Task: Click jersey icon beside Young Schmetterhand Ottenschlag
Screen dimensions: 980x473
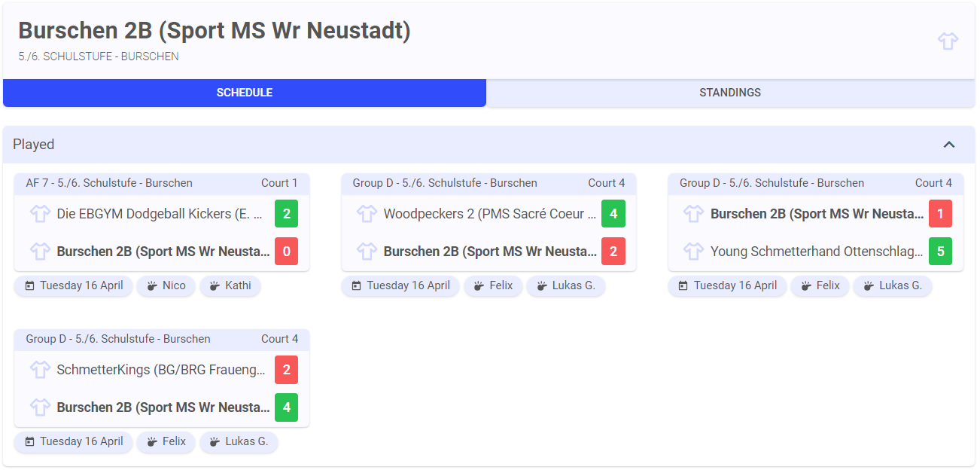Action: tap(693, 252)
